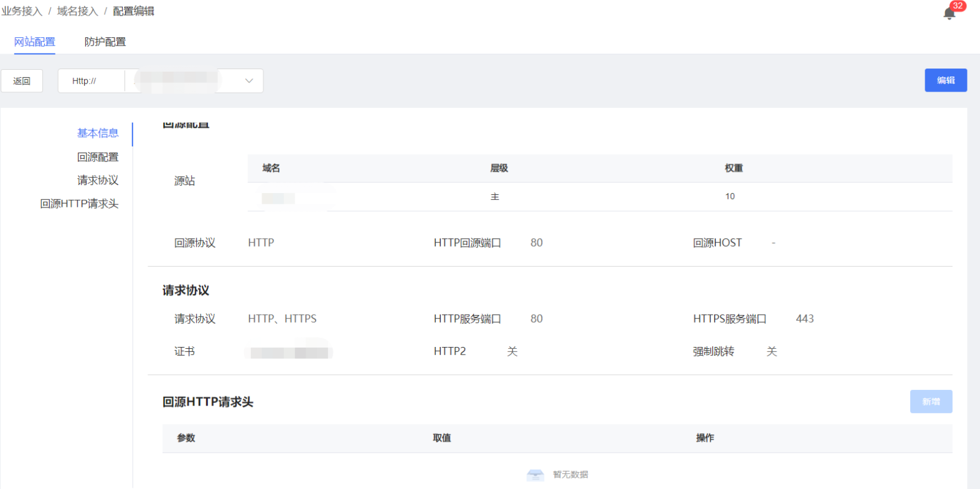Switch to the 网站配置 tab
The width and height of the screenshot is (980, 489).
(x=35, y=42)
